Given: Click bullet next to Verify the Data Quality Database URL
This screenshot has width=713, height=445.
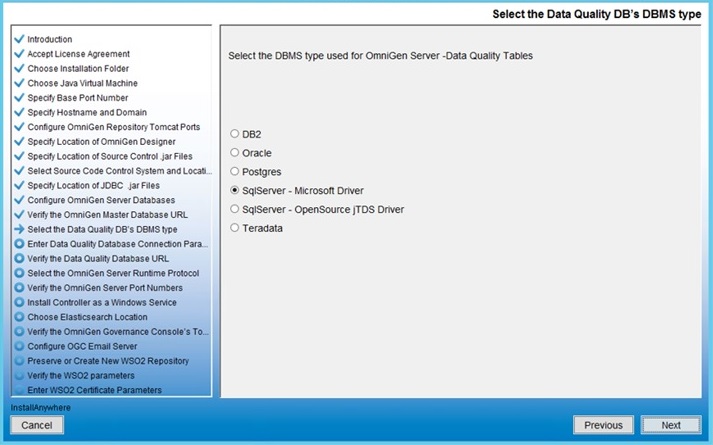Looking at the screenshot, I should click(19, 258).
